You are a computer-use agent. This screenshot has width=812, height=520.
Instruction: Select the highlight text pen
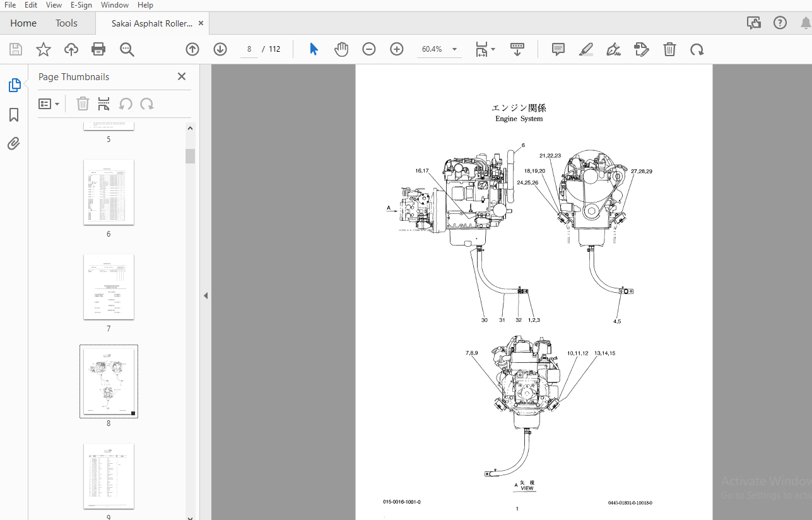[x=586, y=49]
